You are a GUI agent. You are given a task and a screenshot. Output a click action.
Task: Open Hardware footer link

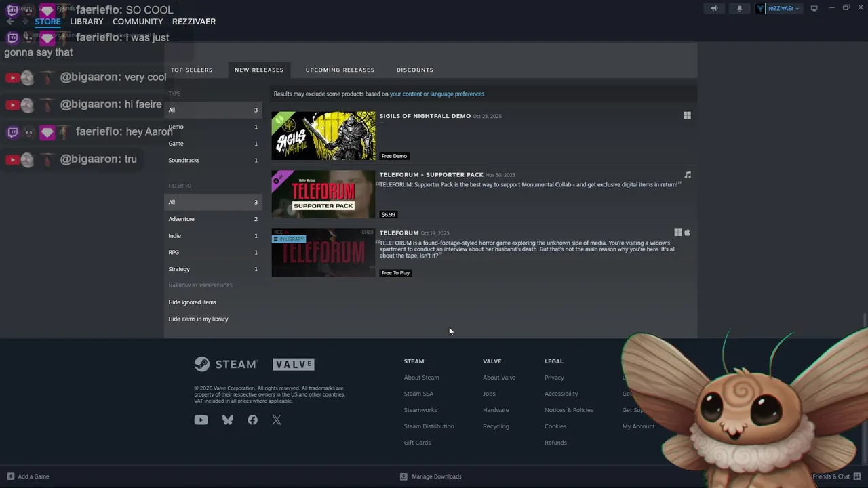coord(496,410)
